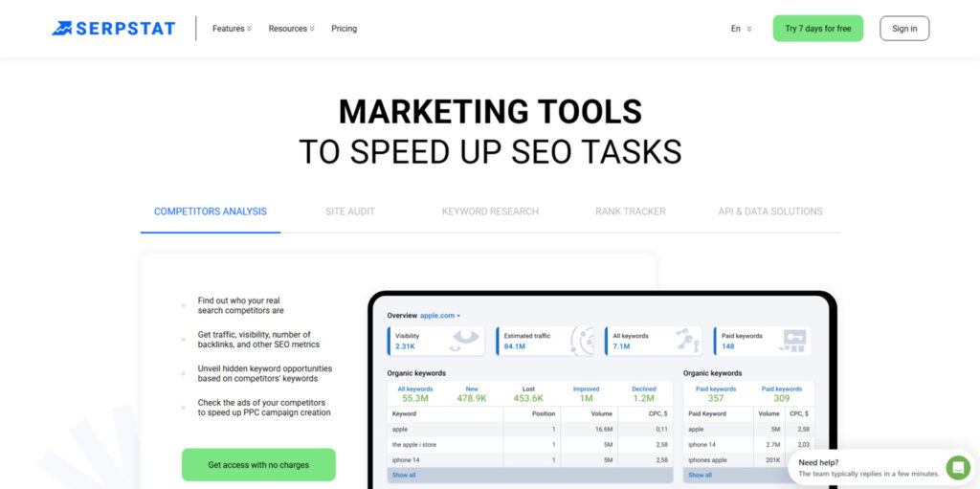
Task: Click Show all under paid keywords table
Action: click(x=700, y=476)
